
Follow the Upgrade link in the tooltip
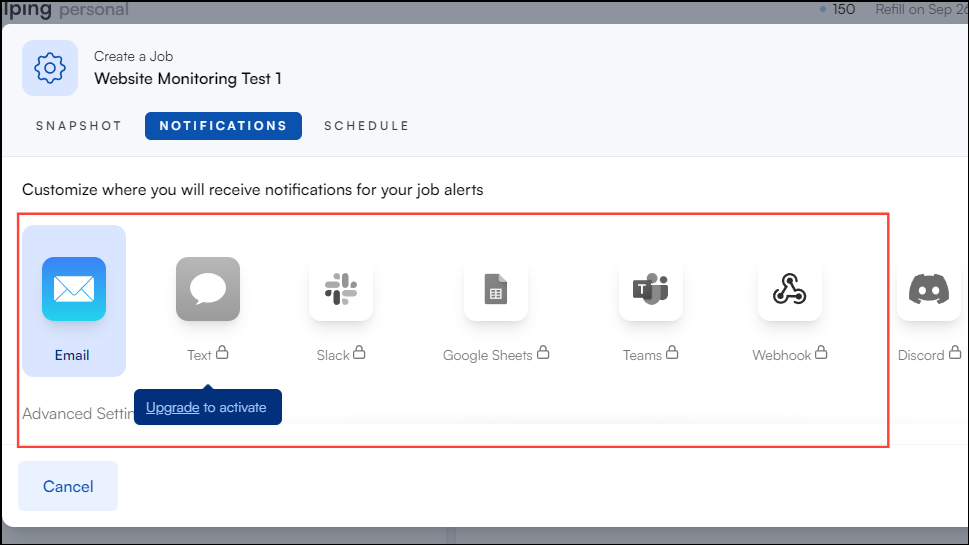pyautogui.click(x=172, y=408)
